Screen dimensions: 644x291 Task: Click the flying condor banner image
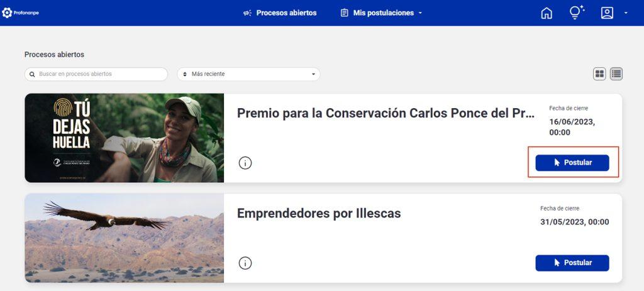pos(124,238)
